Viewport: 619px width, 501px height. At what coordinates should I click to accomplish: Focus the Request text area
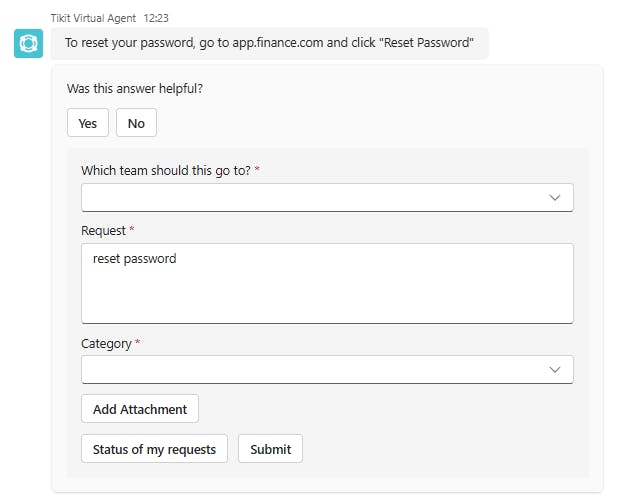click(x=327, y=283)
